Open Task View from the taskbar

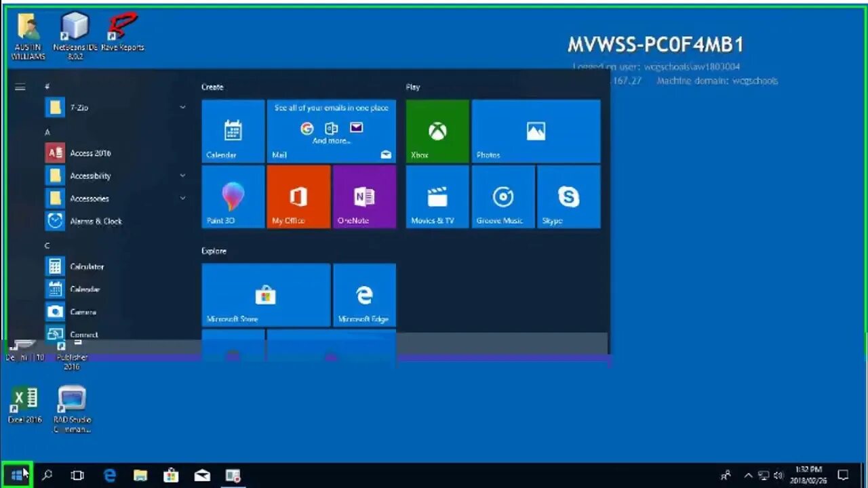[x=77, y=475]
